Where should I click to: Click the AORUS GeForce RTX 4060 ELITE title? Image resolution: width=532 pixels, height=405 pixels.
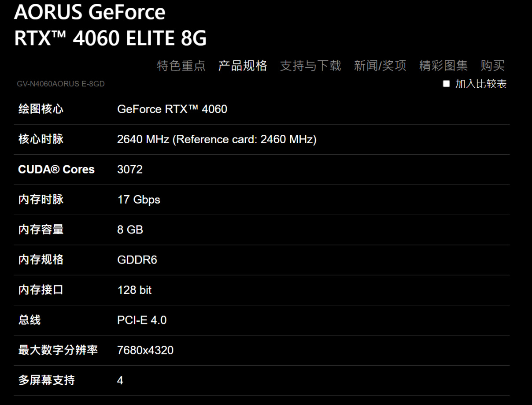click(110, 25)
